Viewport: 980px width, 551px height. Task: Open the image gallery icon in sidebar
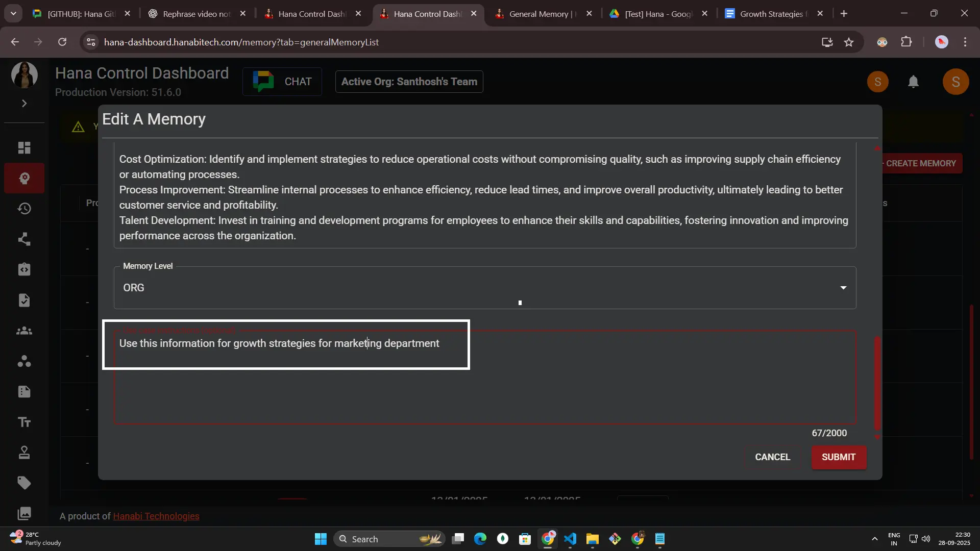coord(24,513)
